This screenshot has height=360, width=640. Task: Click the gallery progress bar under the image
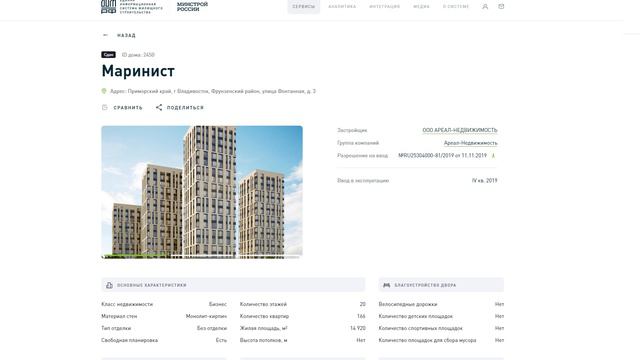pyautogui.click(x=202, y=256)
